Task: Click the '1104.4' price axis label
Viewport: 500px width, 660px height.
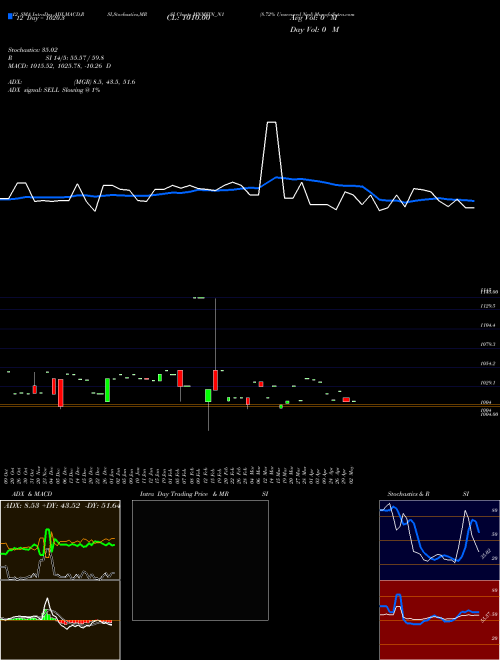Action: coord(488,325)
